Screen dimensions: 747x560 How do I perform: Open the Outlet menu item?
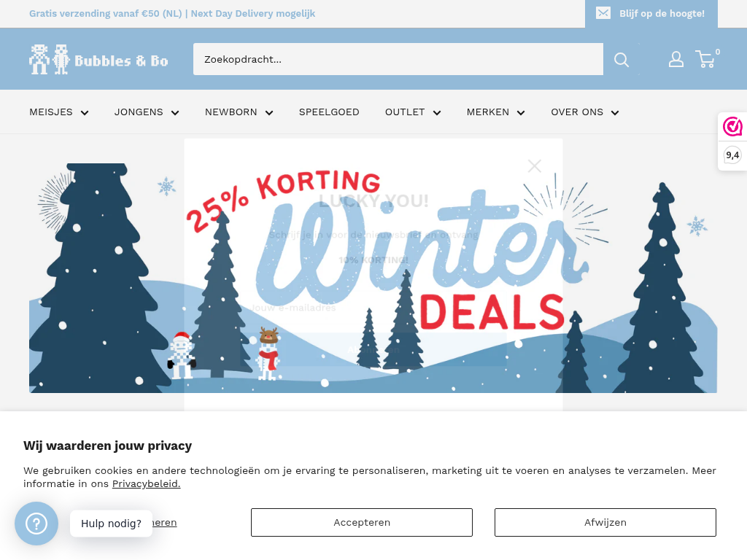click(413, 112)
